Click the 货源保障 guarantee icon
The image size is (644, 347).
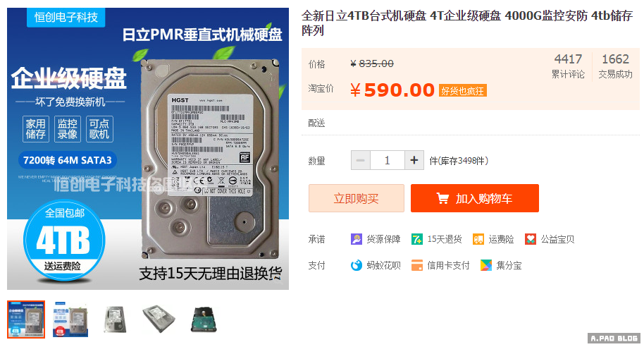coord(356,239)
